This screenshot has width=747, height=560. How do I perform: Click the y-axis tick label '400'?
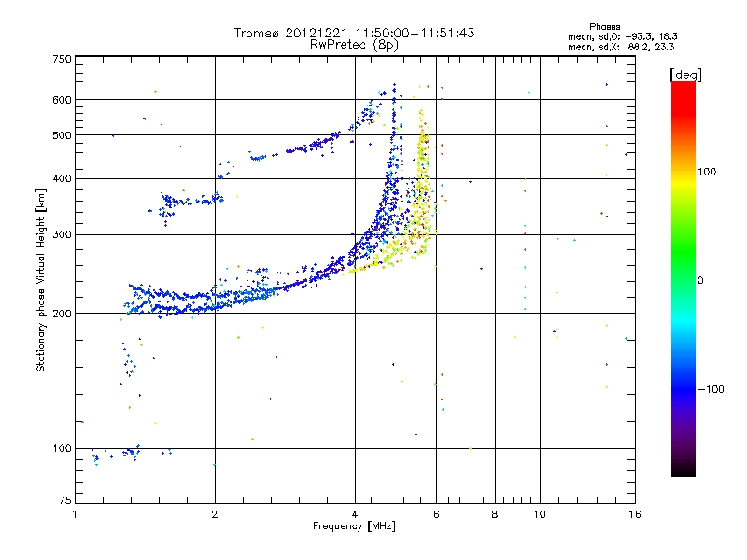coord(62,178)
